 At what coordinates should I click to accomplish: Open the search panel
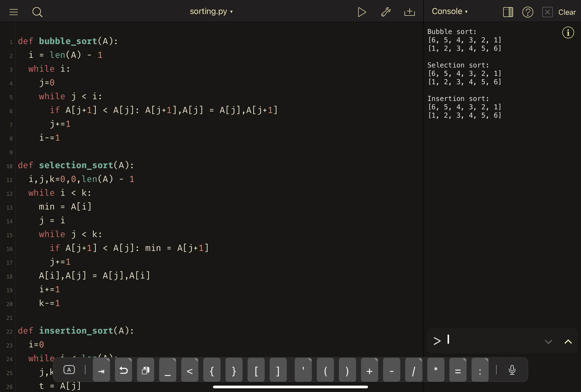click(38, 12)
